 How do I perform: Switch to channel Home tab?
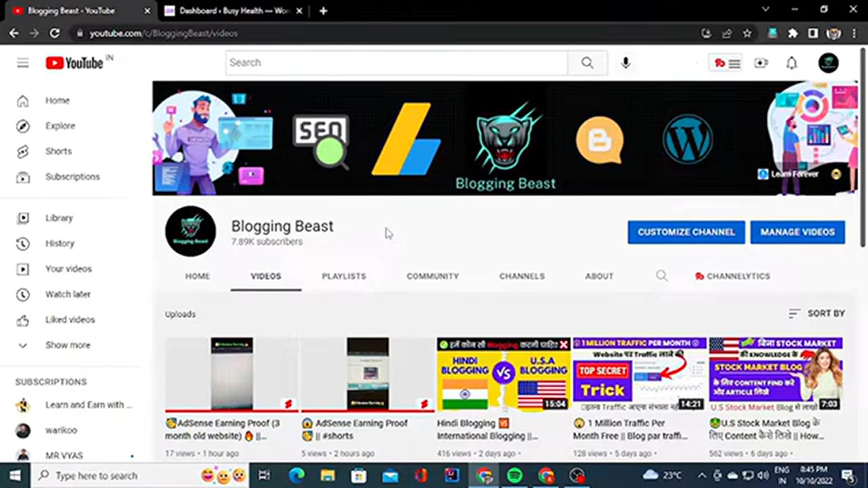click(198, 276)
